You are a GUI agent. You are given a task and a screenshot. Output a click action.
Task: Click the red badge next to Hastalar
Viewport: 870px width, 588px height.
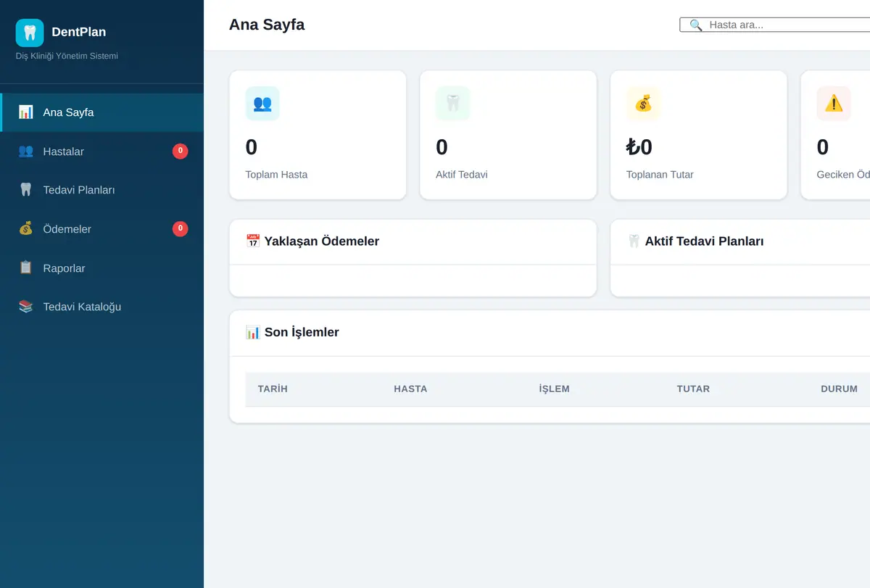180,151
